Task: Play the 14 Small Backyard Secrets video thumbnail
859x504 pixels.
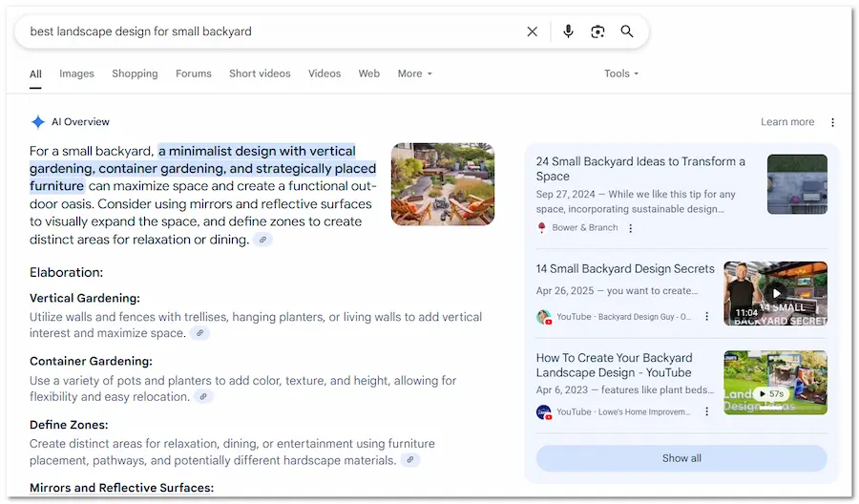Action: click(x=775, y=294)
